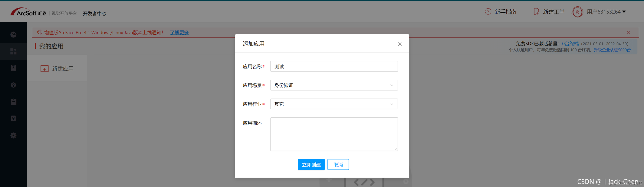Click the 新建应用 card label
The height and width of the screenshot is (187, 644).
click(x=62, y=69)
